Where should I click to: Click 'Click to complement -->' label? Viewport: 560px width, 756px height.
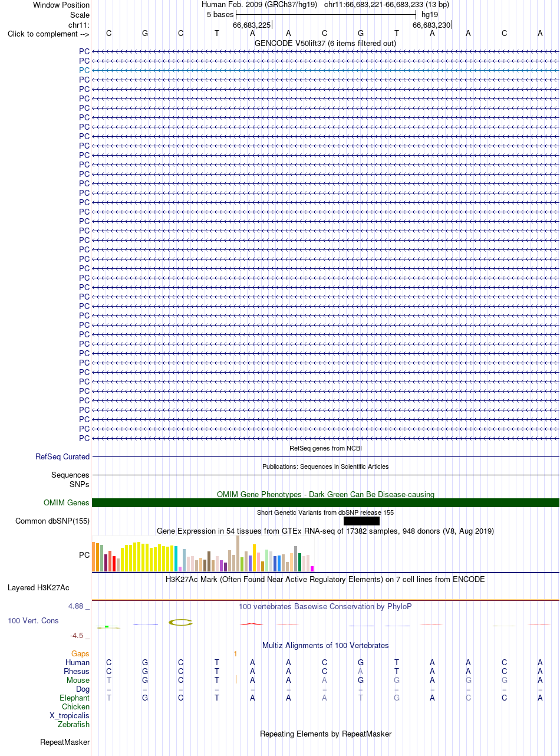point(48,34)
